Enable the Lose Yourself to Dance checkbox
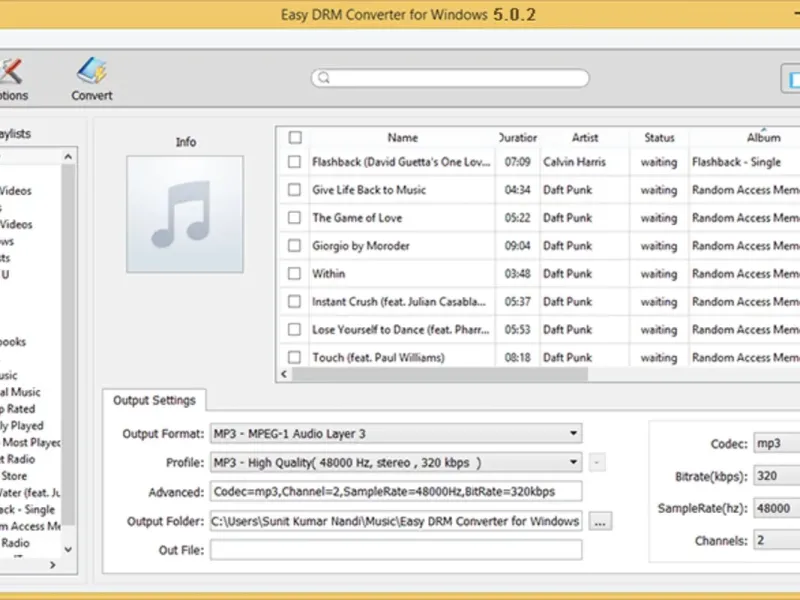 [294, 330]
